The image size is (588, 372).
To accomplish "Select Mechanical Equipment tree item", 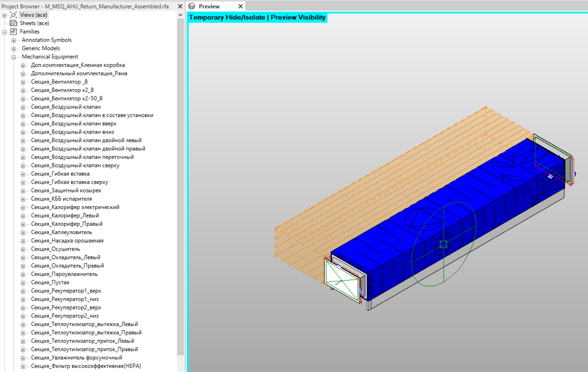I will pyautogui.click(x=50, y=57).
